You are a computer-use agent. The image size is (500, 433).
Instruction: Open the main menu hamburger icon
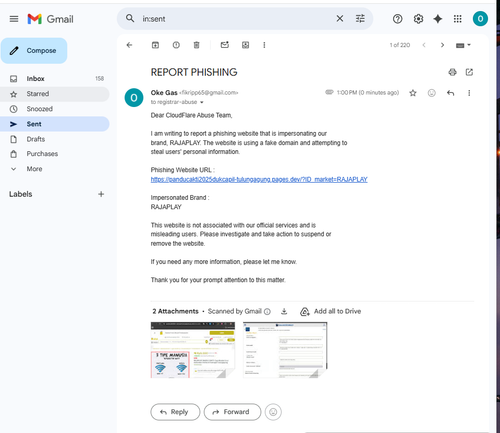(x=14, y=19)
